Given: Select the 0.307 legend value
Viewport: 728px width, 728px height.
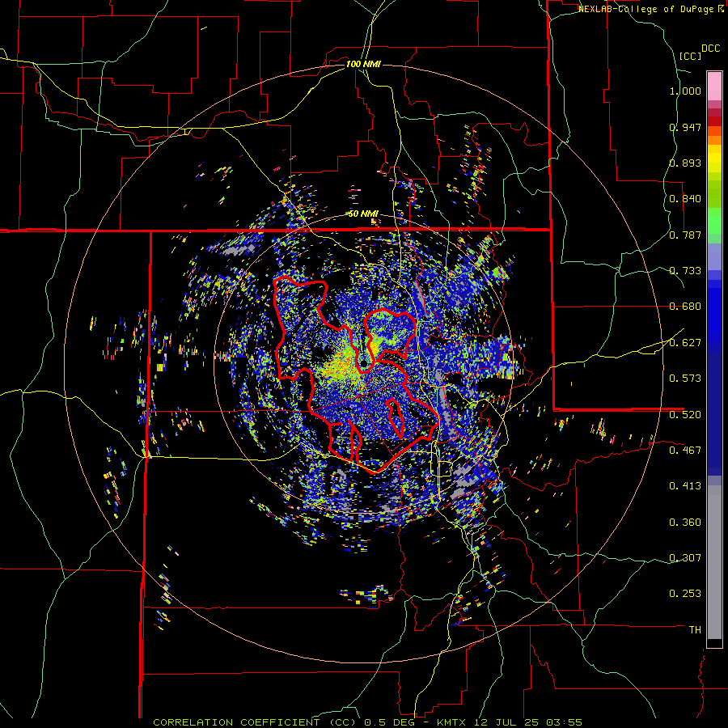Looking at the screenshot, I should point(685,558).
